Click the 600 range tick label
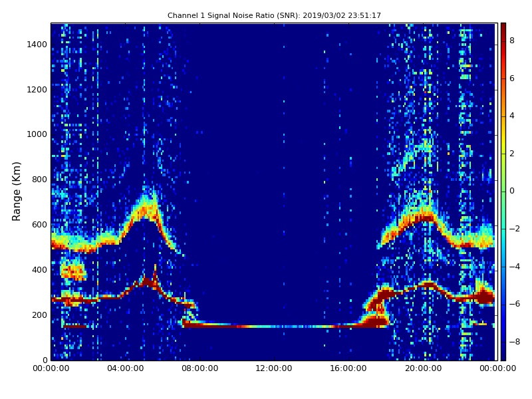This screenshot has width=532, height=399. tap(39, 225)
